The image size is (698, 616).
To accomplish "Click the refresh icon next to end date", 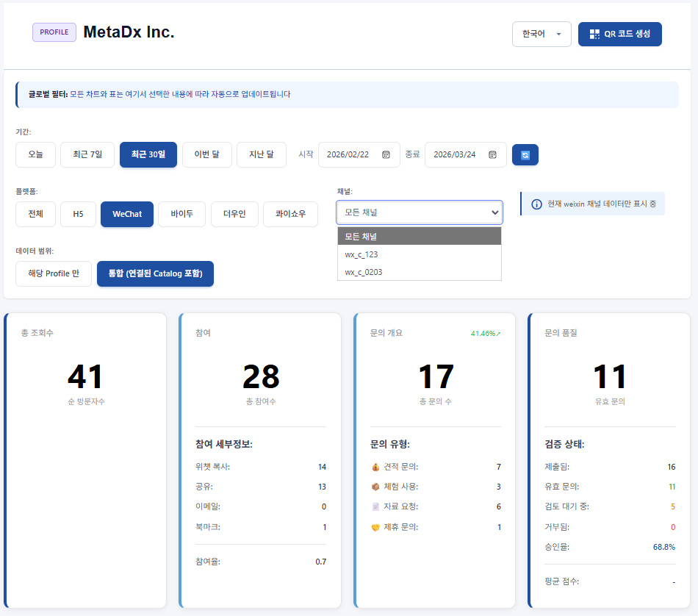I will (525, 155).
